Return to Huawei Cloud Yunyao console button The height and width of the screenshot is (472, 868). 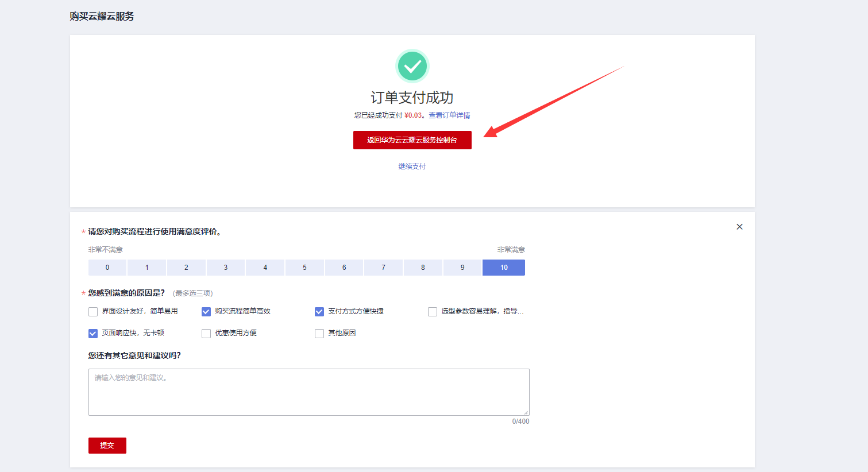coord(412,140)
